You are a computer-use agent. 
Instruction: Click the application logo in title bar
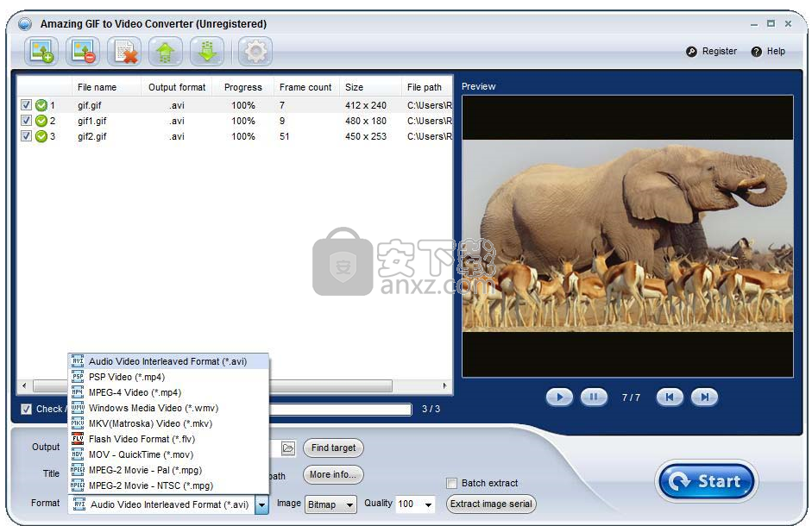click(25, 24)
